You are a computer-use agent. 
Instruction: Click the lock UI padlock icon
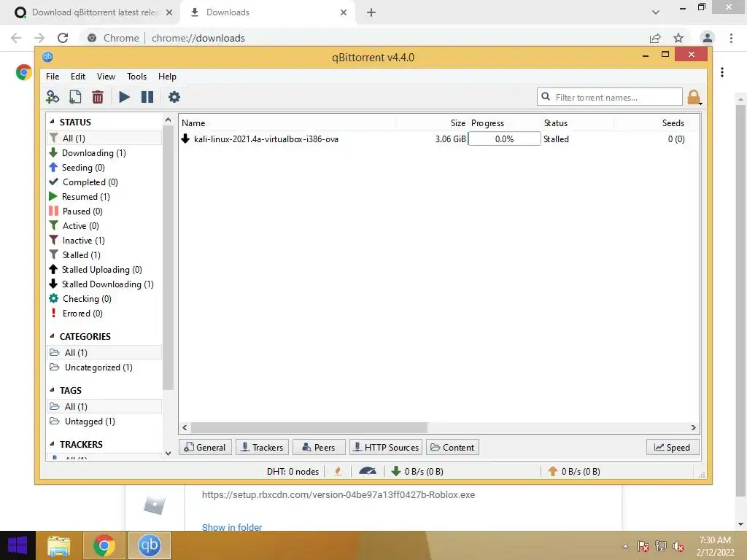pyautogui.click(x=694, y=97)
